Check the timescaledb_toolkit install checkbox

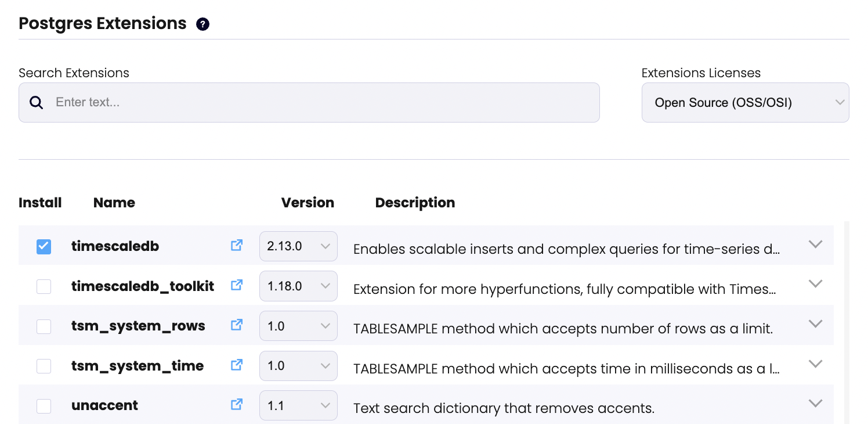[44, 286]
